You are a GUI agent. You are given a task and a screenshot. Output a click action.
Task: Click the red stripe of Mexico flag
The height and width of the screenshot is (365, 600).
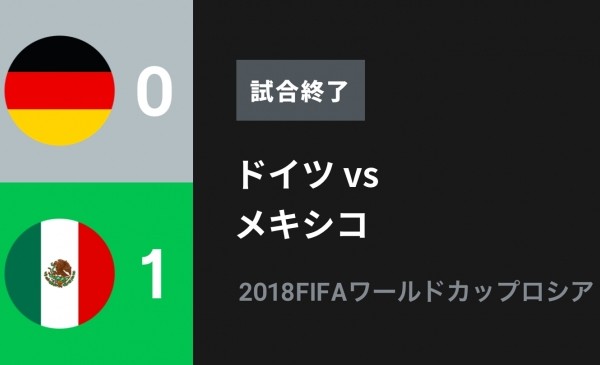coord(96,274)
